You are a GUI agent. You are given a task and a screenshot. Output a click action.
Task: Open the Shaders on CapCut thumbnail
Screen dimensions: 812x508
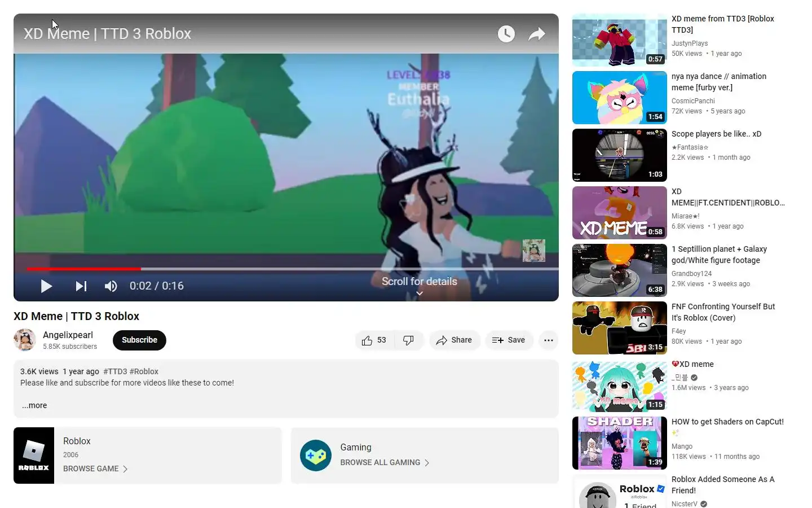[619, 443]
